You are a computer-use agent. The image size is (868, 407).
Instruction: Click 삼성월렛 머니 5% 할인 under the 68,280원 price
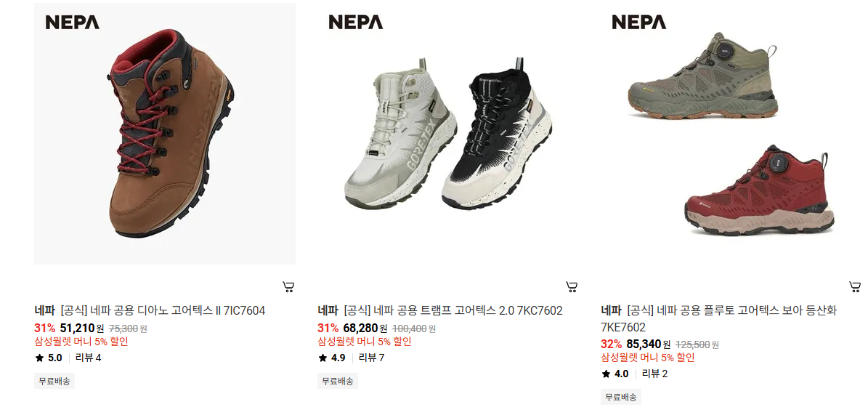(364, 341)
